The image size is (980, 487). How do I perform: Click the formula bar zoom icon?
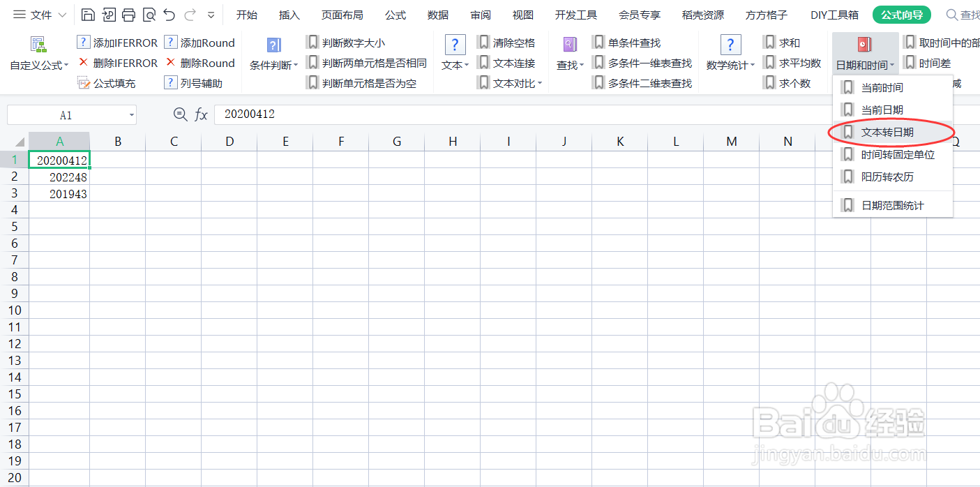pos(180,114)
